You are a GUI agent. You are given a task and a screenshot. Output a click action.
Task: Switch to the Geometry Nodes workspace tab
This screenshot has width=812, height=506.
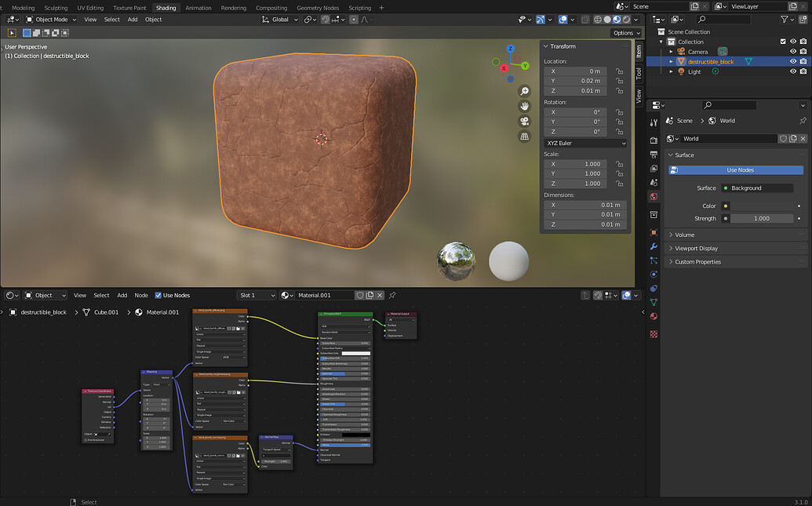coord(318,8)
